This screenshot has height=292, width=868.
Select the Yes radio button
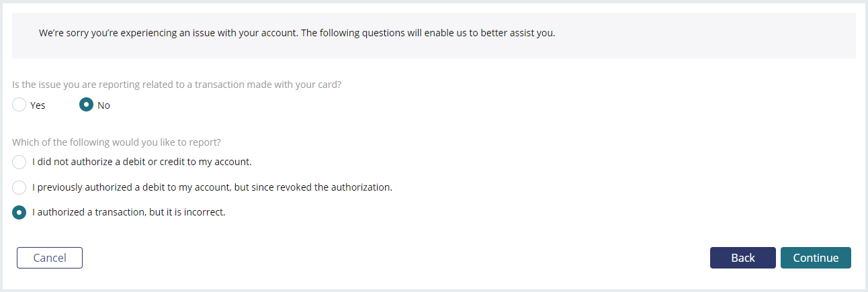click(19, 105)
